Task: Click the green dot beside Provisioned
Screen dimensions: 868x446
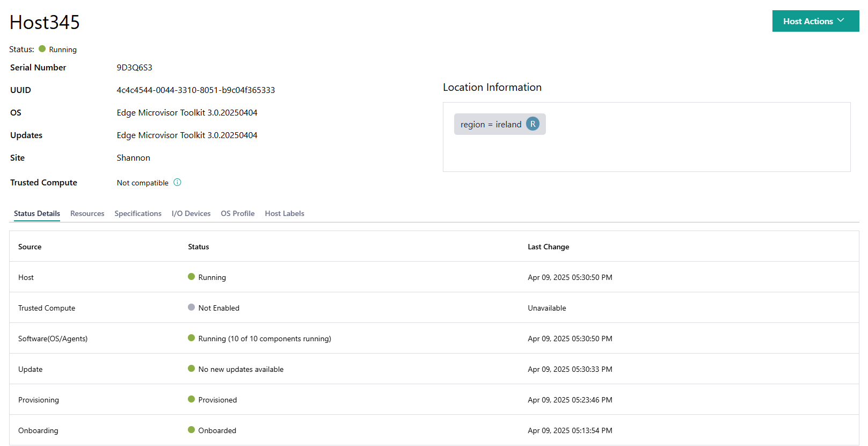Action: tap(191, 399)
